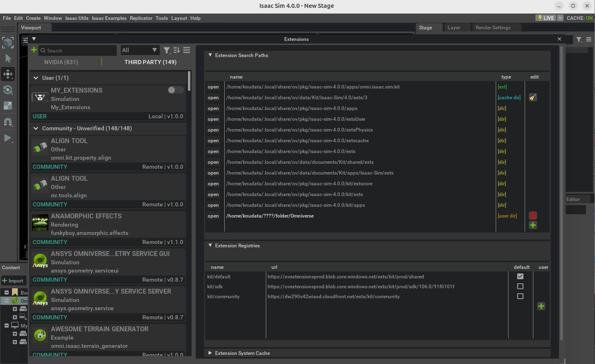The width and height of the screenshot is (595, 364).
Task: Open the LIVE dropdown arrow
Action: tap(560, 18)
